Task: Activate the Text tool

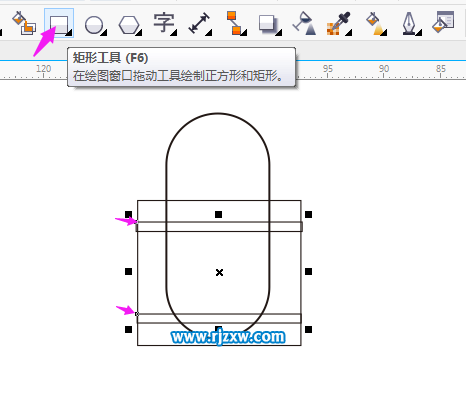Action: coord(164,23)
